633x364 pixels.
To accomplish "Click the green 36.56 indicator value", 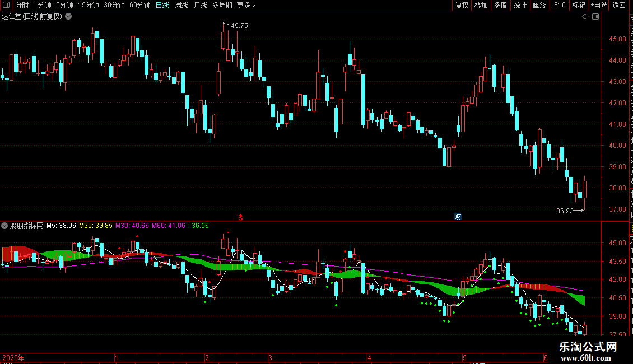I will coord(200,226).
